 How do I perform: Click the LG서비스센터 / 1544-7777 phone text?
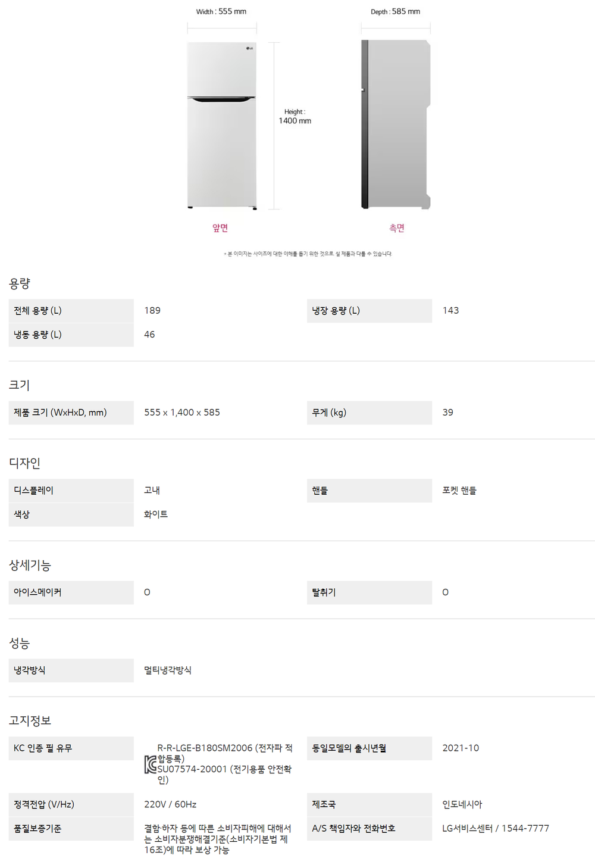496,828
